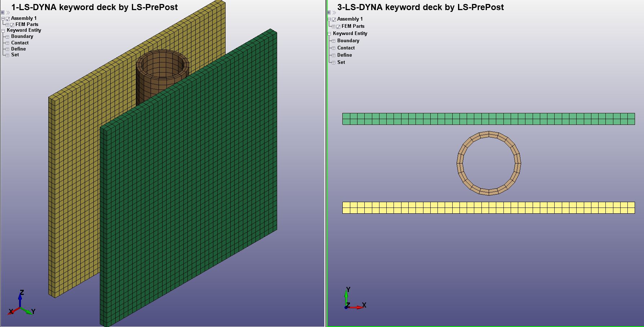
Task: Click the Keyword Entity label in viewport 3
Action: 350,33
